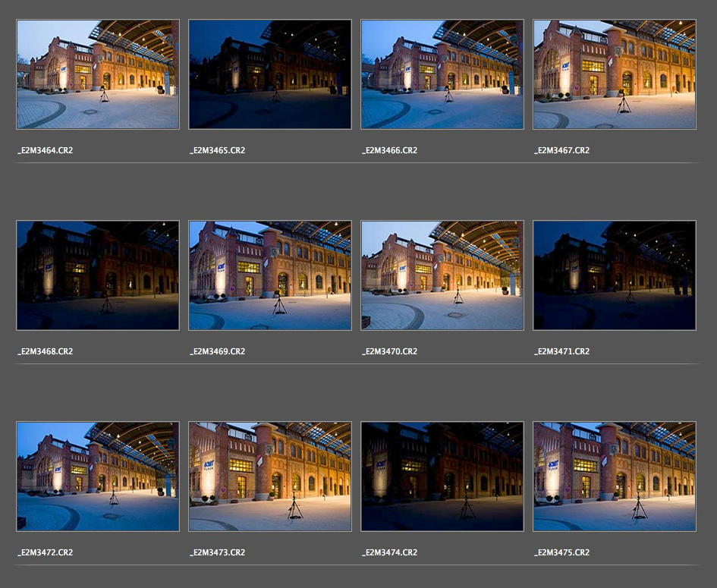Screen dimensions: 717x588
Task: Click the _E2M3473.CR2 thumbnail
Action: point(270,476)
